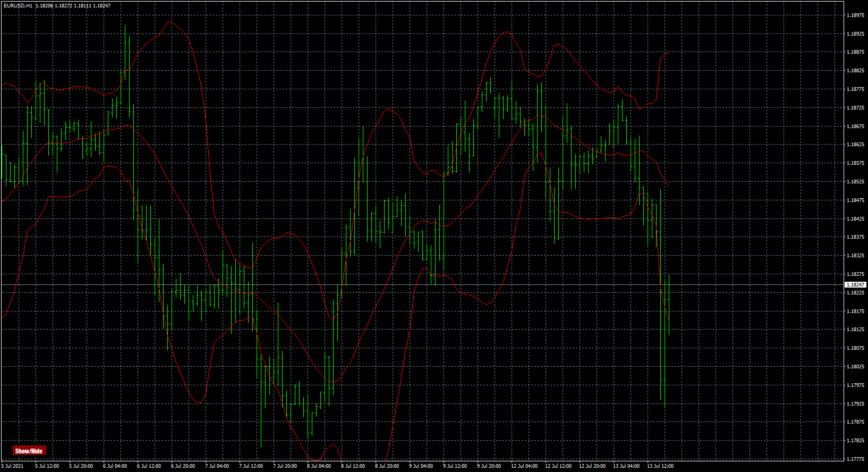Image resolution: width=868 pixels, height=472 pixels.
Task: Select the 6 Jul 04:00 time label
Action: 115,466
